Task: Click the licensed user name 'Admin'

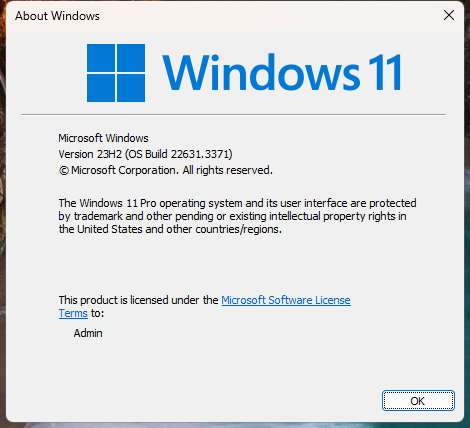Action: tap(88, 333)
